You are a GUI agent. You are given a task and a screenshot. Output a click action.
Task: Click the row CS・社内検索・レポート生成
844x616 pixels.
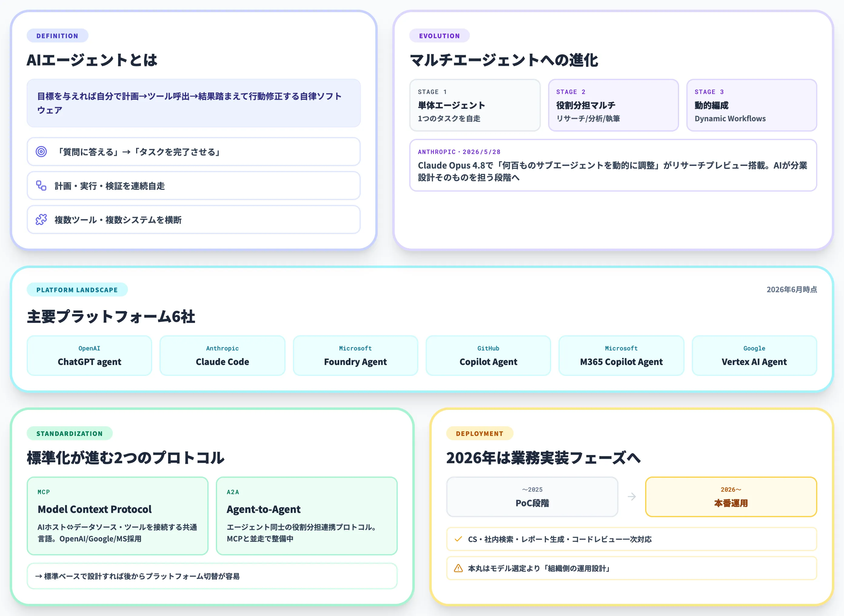(631, 539)
